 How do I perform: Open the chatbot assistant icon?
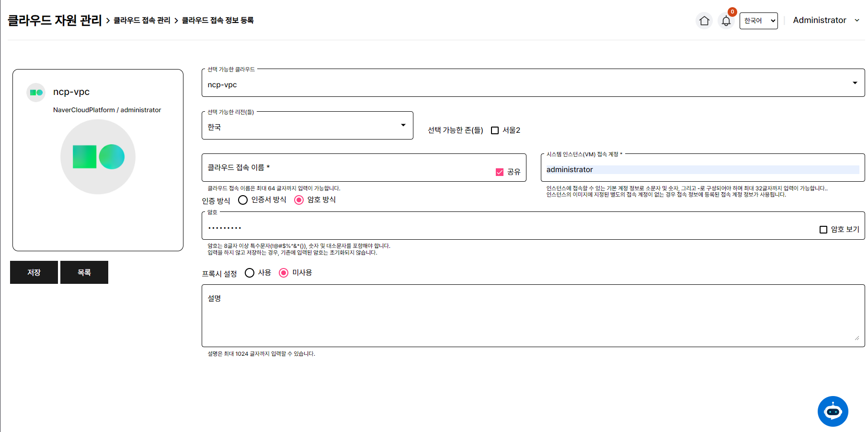[833, 411]
